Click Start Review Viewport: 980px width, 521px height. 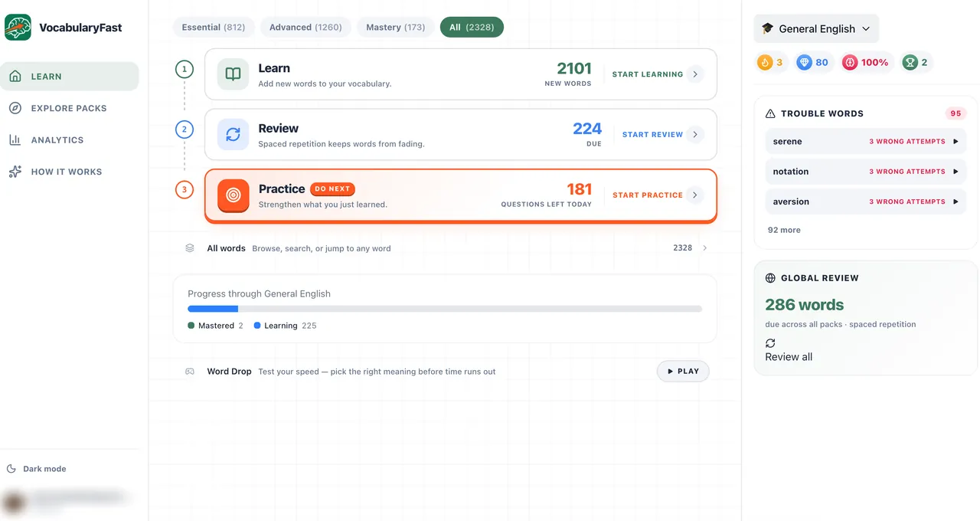click(x=652, y=134)
